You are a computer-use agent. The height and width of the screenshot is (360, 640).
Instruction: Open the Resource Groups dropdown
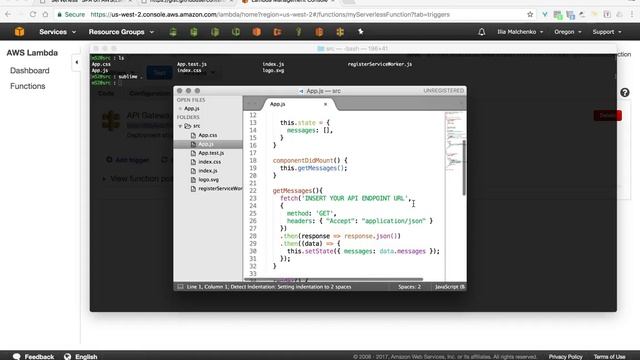point(121,32)
